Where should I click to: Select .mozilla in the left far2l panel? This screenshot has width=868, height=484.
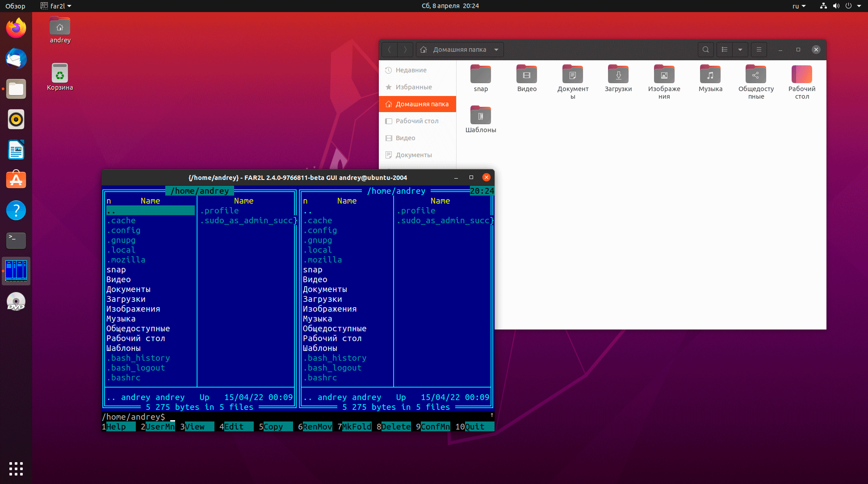pos(126,260)
